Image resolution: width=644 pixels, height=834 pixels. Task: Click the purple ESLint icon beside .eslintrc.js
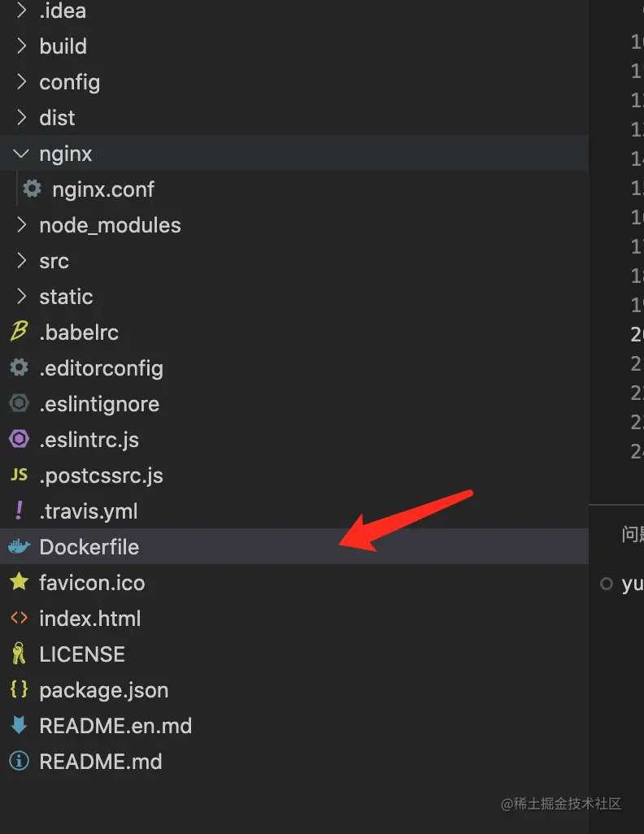[x=18, y=440]
